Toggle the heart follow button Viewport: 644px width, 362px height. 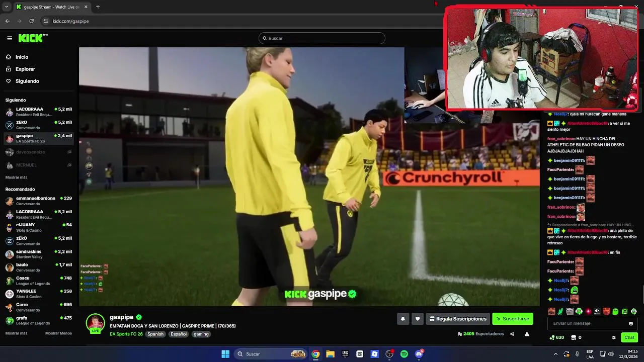point(417,319)
